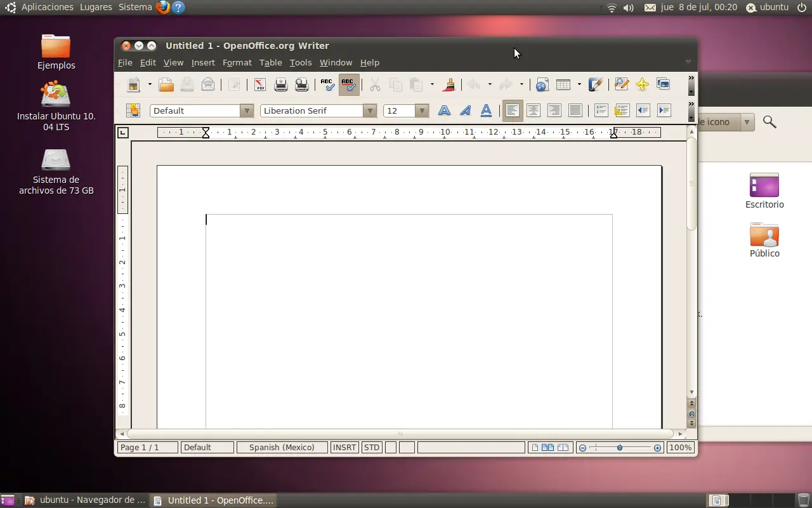Click Decrease Indent icon
This screenshot has height=508, width=812.
pos(643,110)
